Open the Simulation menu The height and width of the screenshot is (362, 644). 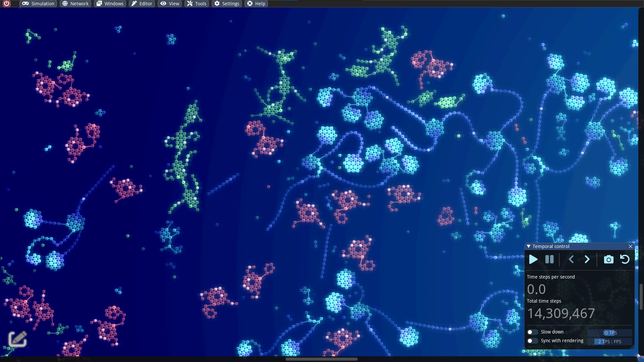(39, 3)
